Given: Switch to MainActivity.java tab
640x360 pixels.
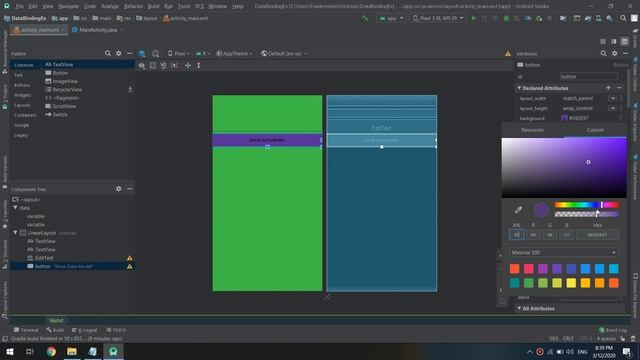Looking at the screenshot, I should coord(98,30).
